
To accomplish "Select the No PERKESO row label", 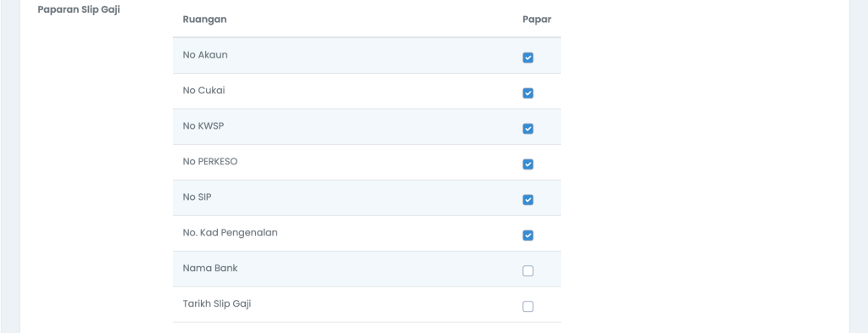I will tap(210, 162).
